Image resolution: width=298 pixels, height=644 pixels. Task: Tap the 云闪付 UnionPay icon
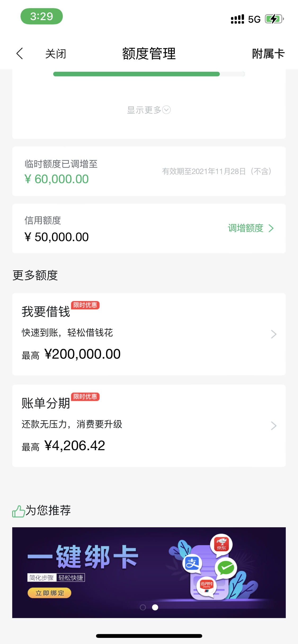click(x=207, y=586)
